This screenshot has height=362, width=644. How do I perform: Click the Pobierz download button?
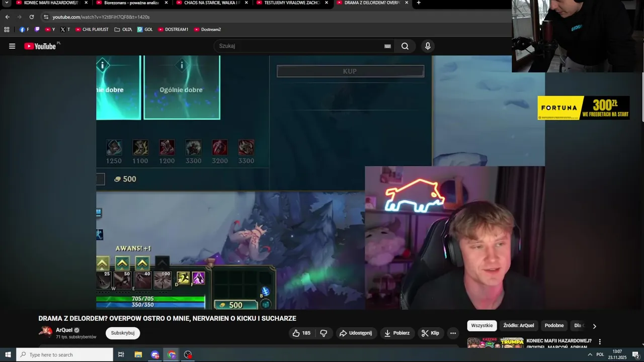click(x=397, y=333)
